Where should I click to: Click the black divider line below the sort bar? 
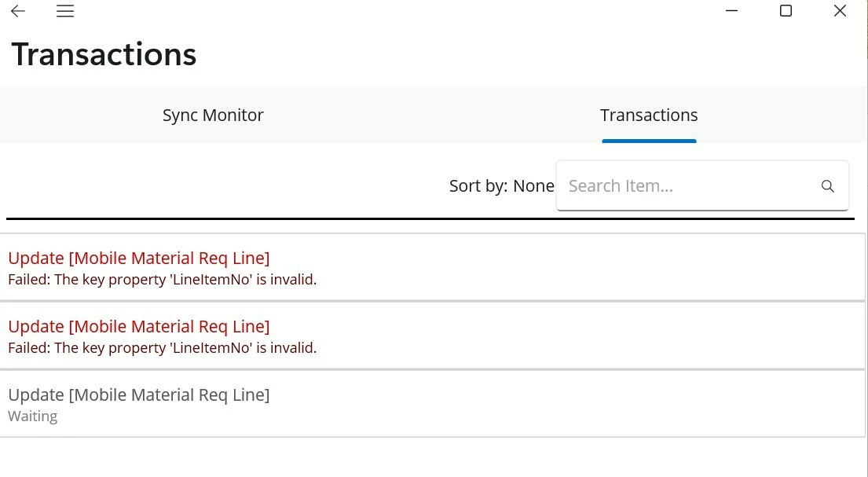click(430, 218)
